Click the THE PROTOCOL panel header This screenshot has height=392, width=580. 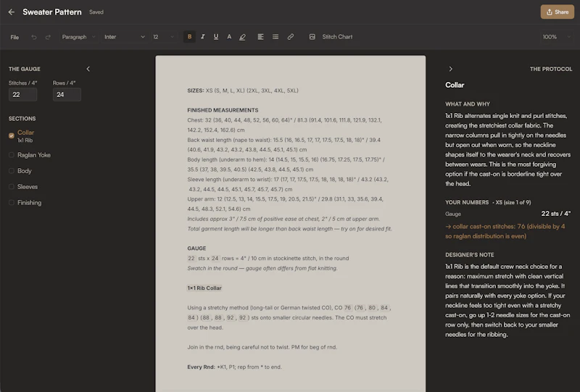pos(551,69)
